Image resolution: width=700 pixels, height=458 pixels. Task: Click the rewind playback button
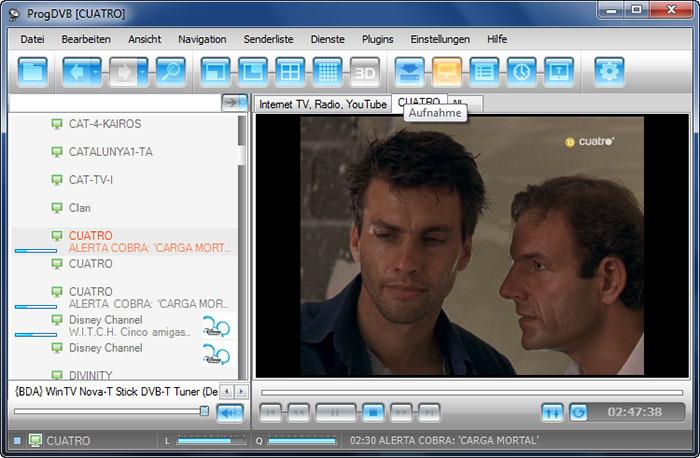pyautogui.click(x=299, y=412)
